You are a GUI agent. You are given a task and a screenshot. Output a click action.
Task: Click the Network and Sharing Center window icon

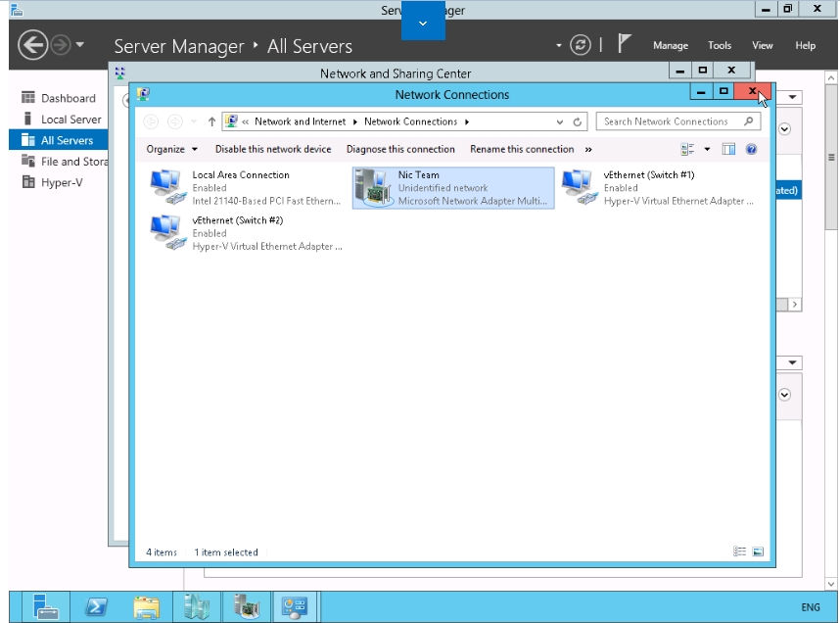coord(120,72)
